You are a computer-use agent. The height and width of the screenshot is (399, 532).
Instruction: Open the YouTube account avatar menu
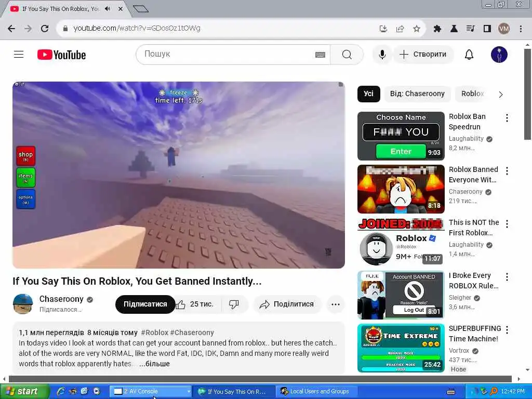coord(499,55)
